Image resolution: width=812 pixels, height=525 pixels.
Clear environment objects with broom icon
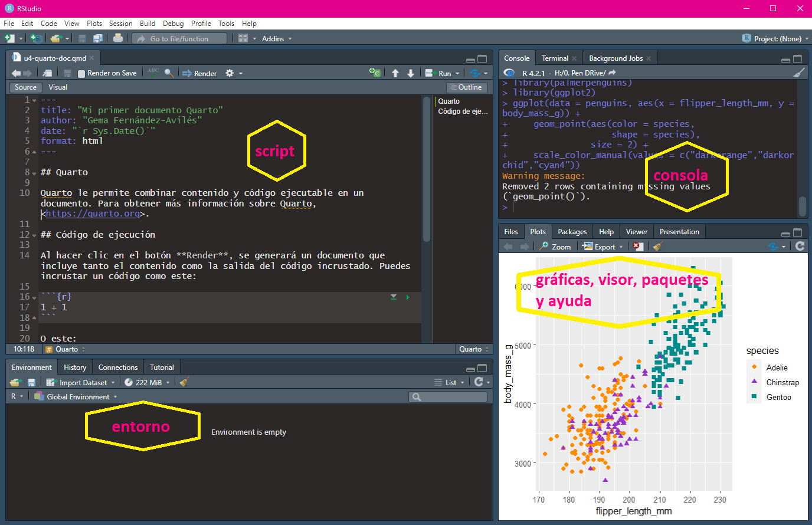184,382
